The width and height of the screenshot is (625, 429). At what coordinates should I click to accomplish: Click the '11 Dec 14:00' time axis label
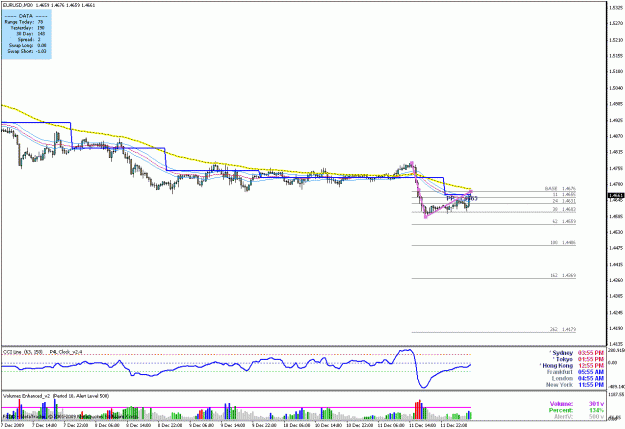click(x=422, y=425)
